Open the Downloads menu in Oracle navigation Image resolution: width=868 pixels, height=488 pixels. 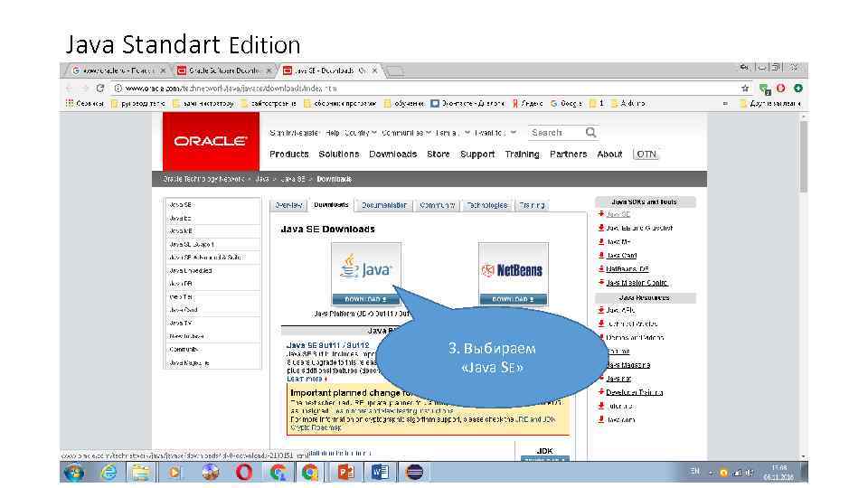[393, 154]
